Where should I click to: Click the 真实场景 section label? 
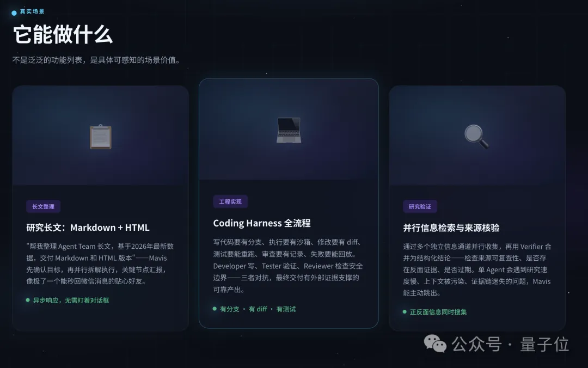tap(32, 11)
